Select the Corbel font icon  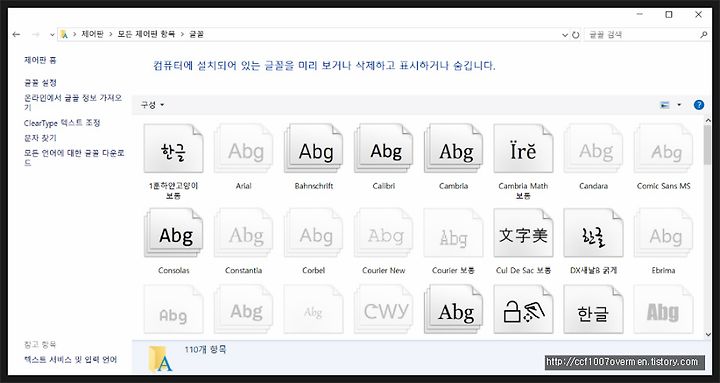click(314, 233)
